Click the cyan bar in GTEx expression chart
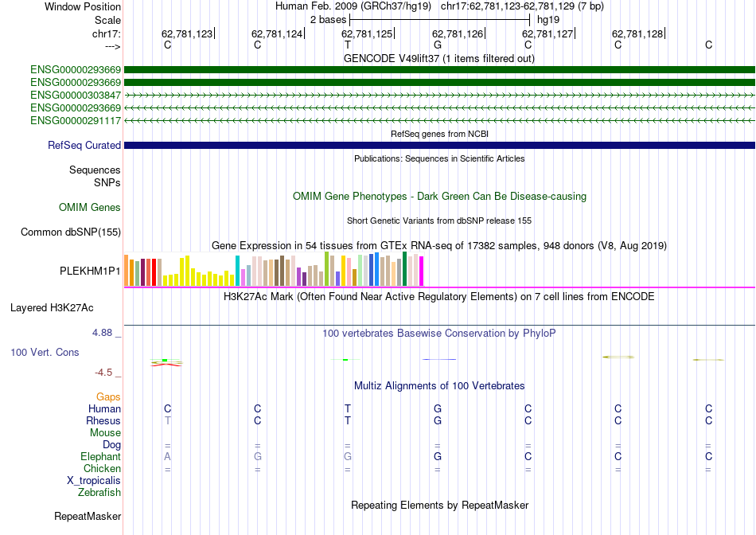 point(237,271)
